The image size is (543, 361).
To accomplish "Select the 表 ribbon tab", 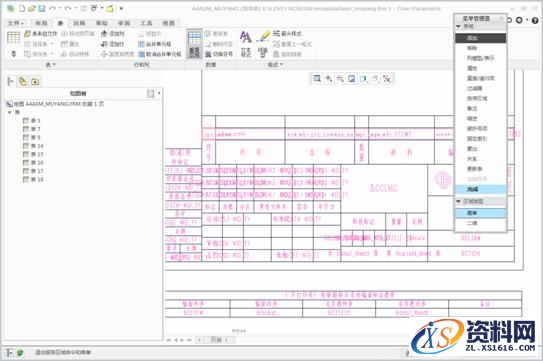I will [x=60, y=23].
